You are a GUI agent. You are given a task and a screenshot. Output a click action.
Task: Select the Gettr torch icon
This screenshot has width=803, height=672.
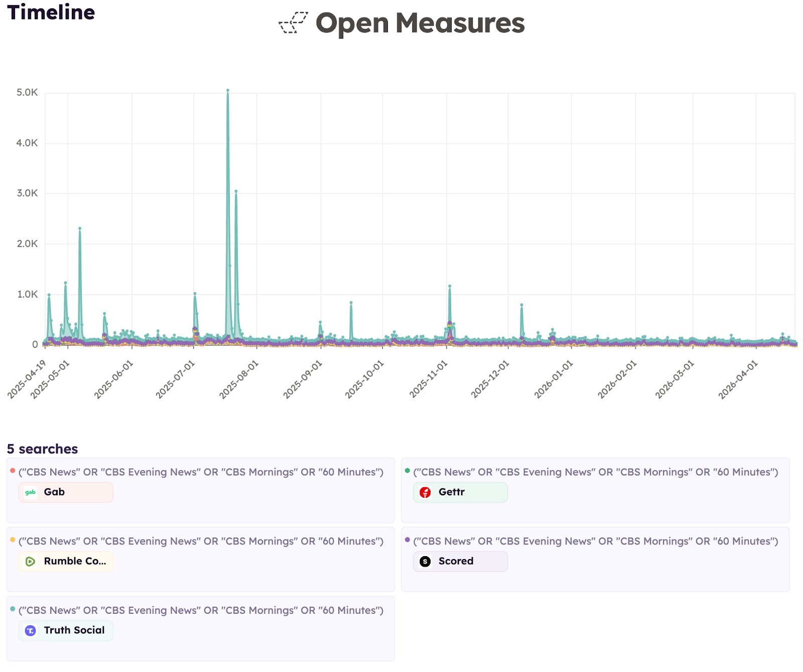coord(425,492)
